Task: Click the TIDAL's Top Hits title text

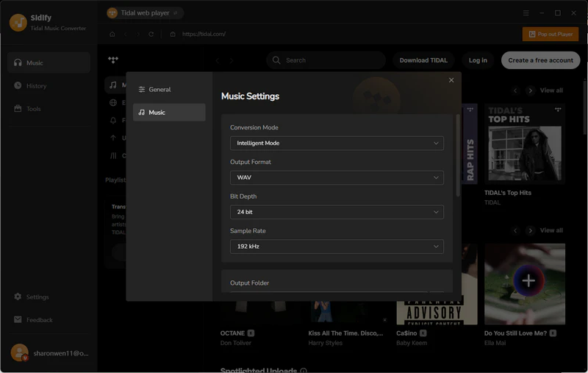Action: click(x=507, y=193)
